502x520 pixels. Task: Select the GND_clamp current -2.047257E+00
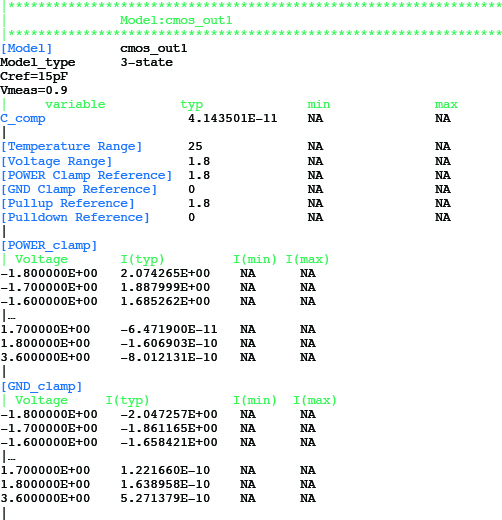(169, 414)
